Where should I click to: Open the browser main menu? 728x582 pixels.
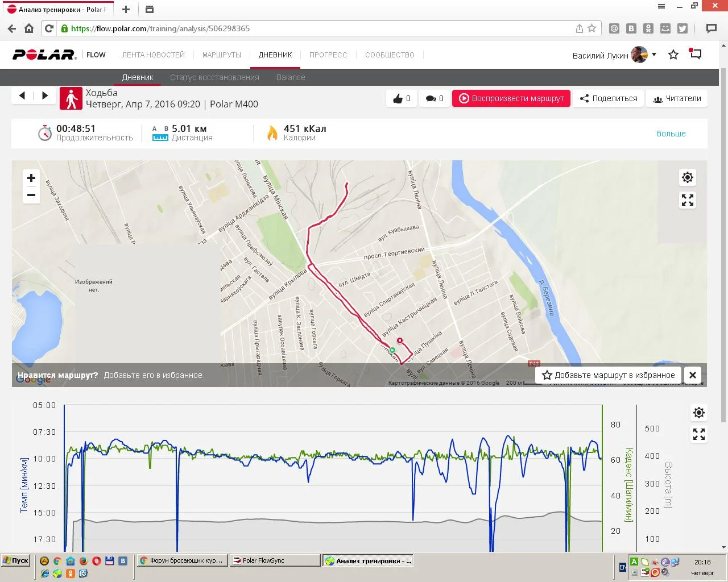pos(661,6)
